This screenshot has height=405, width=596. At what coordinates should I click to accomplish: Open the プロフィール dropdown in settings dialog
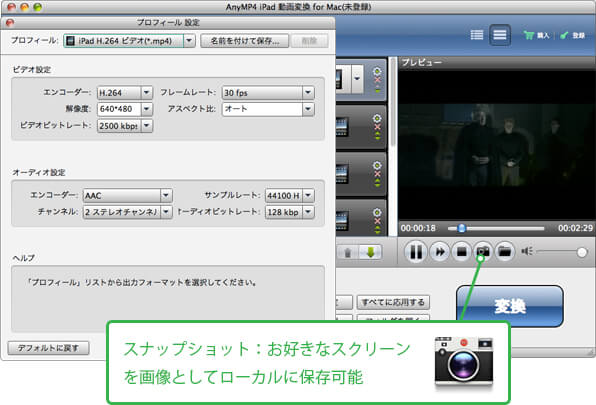pyautogui.click(x=189, y=41)
